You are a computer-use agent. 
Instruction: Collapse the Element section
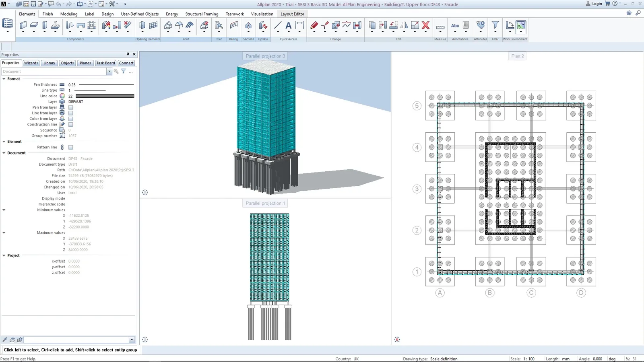[4, 142]
